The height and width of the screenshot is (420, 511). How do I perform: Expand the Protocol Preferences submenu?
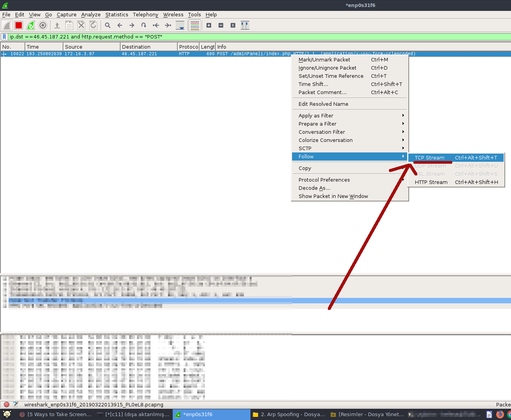350,180
